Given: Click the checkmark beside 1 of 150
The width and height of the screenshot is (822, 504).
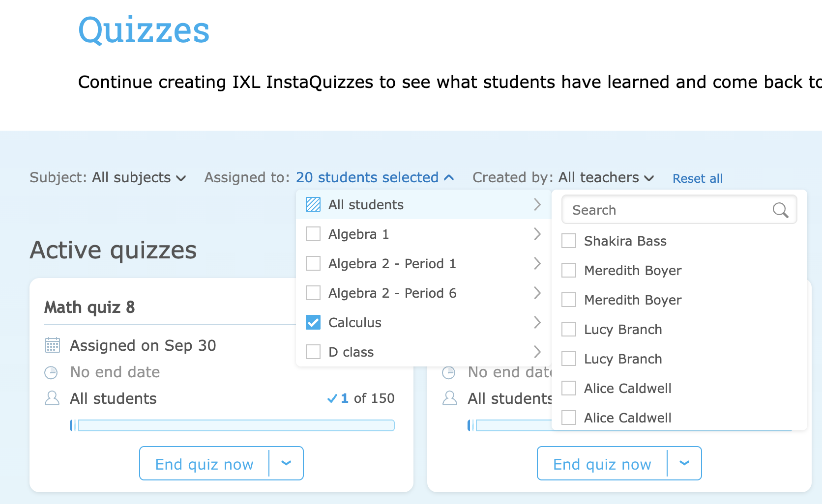Looking at the screenshot, I should coord(332,398).
